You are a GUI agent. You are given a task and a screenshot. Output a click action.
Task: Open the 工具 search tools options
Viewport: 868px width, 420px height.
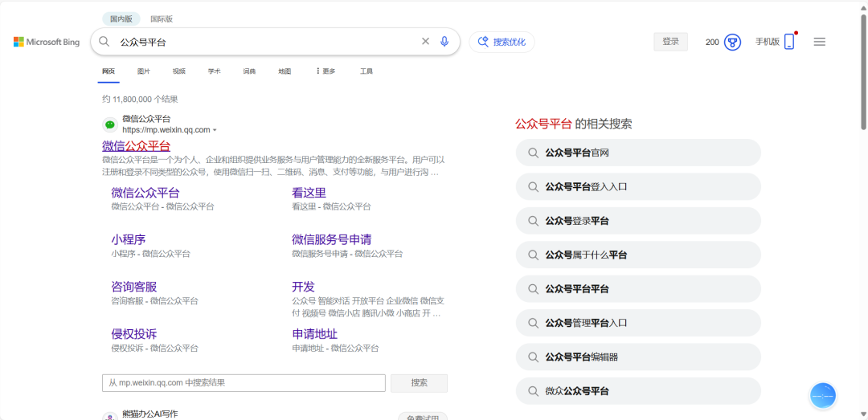[x=366, y=71]
